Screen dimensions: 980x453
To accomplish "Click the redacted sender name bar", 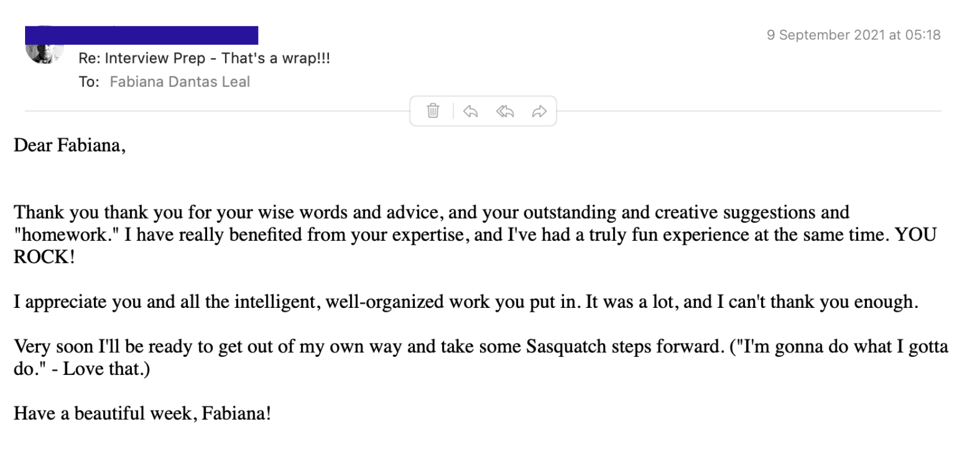I will (x=142, y=35).
